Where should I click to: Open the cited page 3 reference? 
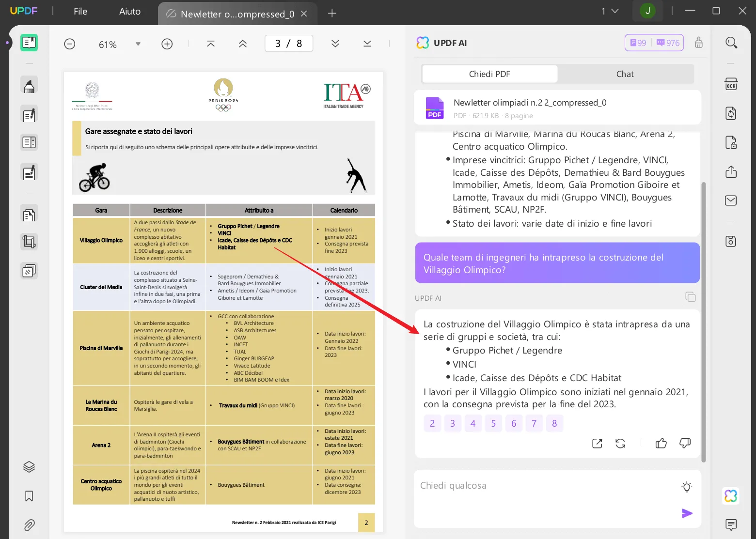click(453, 423)
